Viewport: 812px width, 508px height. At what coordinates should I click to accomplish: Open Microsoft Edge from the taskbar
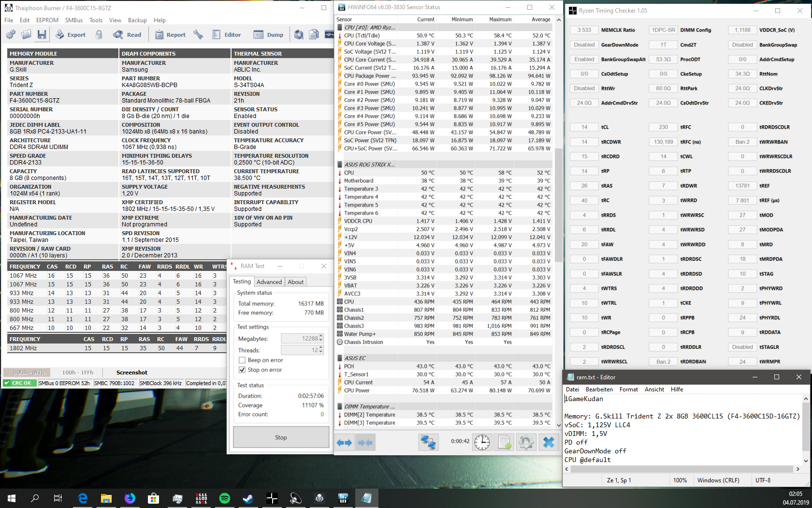click(83, 498)
